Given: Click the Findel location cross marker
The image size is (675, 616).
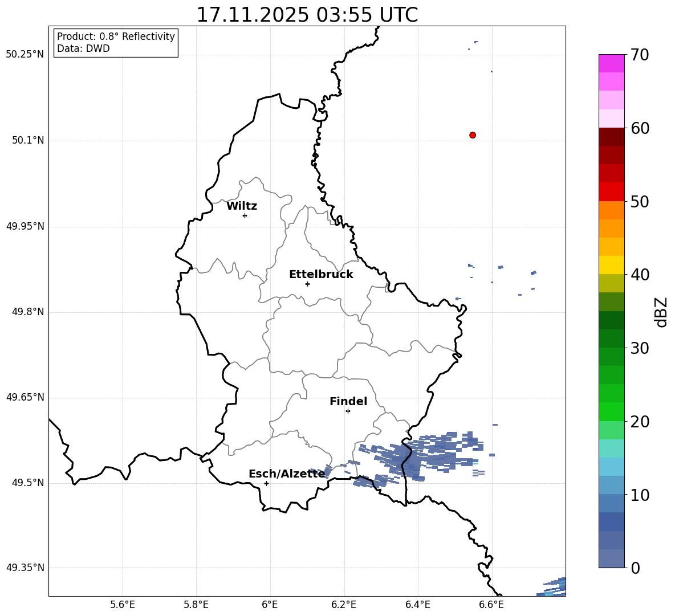Looking at the screenshot, I should point(348,411).
